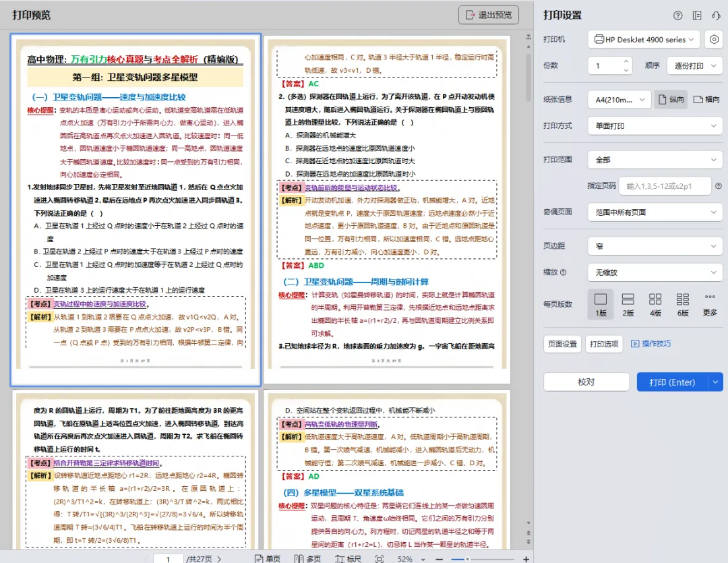Select 更多 layout options icon
Viewport: 728px width, 563px height.
click(x=710, y=304)
